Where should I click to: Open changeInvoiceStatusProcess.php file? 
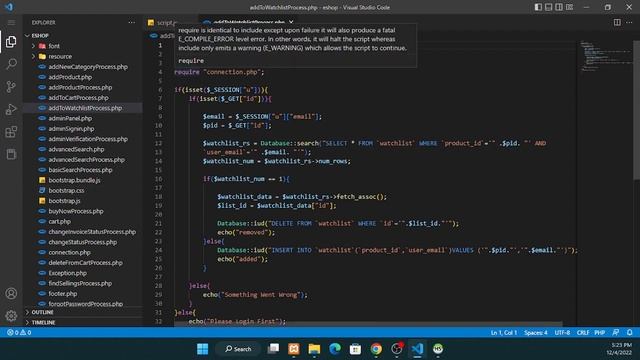coord(92,232)
